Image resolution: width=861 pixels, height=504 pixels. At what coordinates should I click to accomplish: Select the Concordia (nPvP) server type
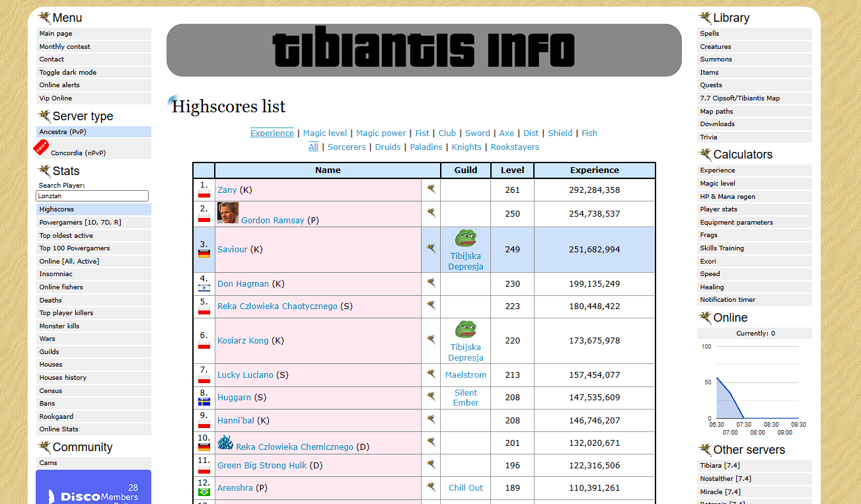pyautogui.click(x=78, y=153)
